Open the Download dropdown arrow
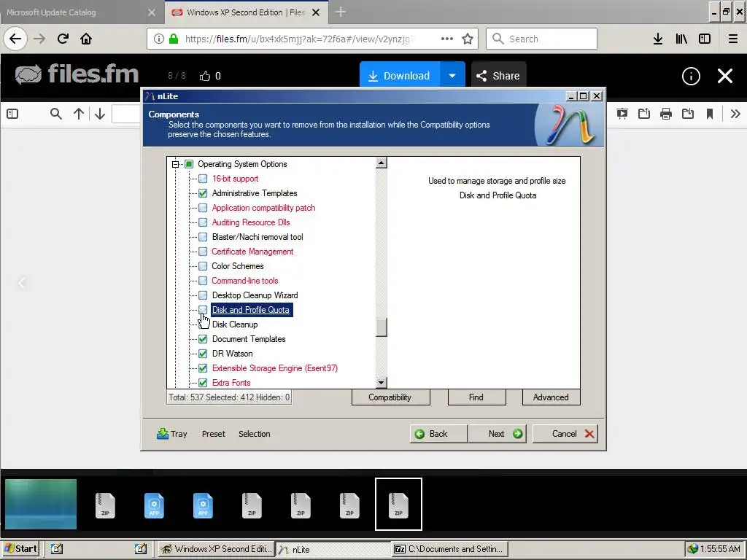This screenshot has height=560, width=747. click(x=452, y=76)
